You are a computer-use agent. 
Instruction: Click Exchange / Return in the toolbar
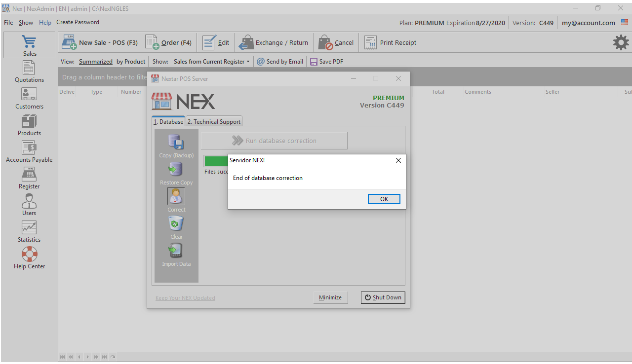click(x=273, y=43)
